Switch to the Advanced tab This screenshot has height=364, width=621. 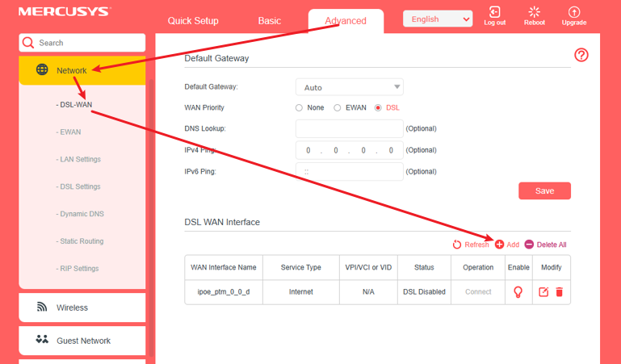click(346, 21)
